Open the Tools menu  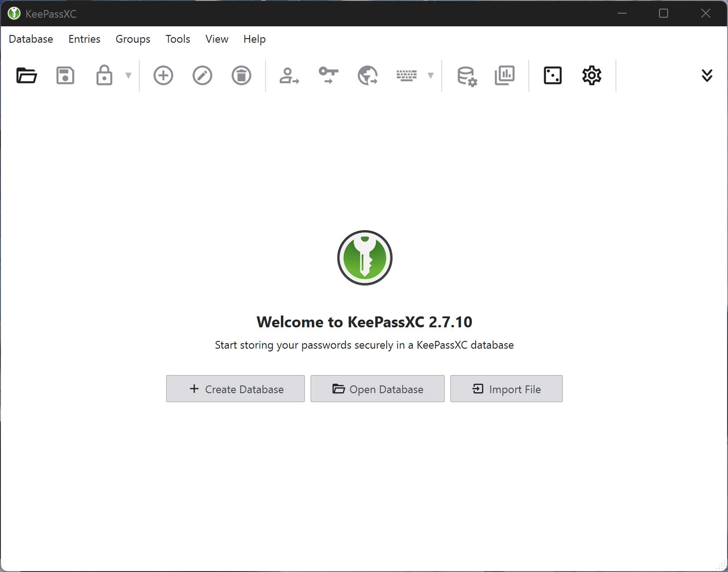point(177,39)
